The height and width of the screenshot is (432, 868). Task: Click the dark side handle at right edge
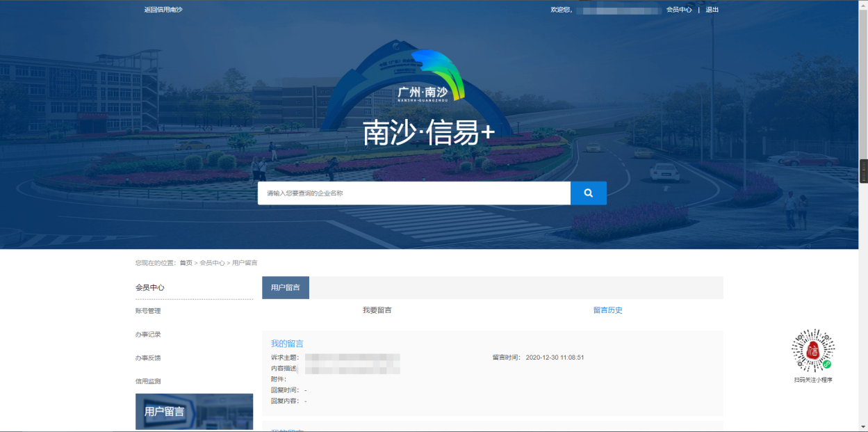pos(864,171)
